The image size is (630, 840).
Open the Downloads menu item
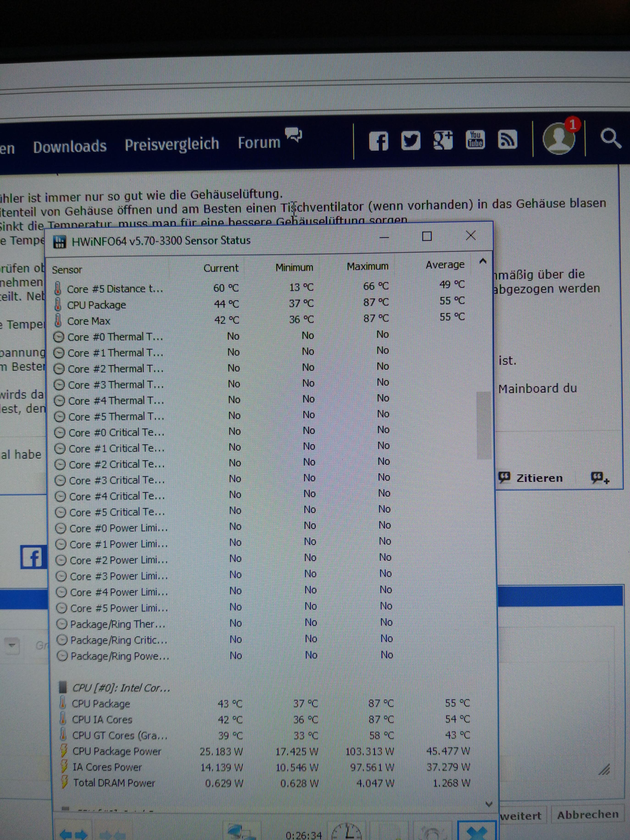click(x=70, y=146)
